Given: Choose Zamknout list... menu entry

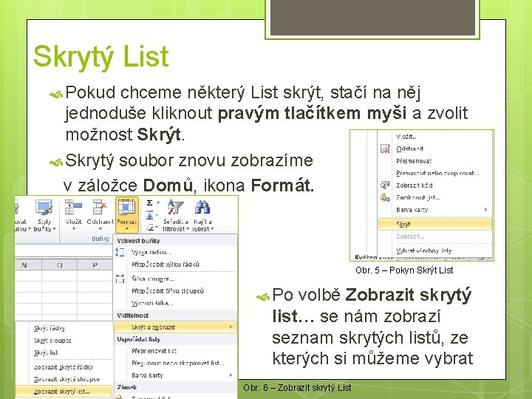Looking at the screenshot, I should pos(418,197).
